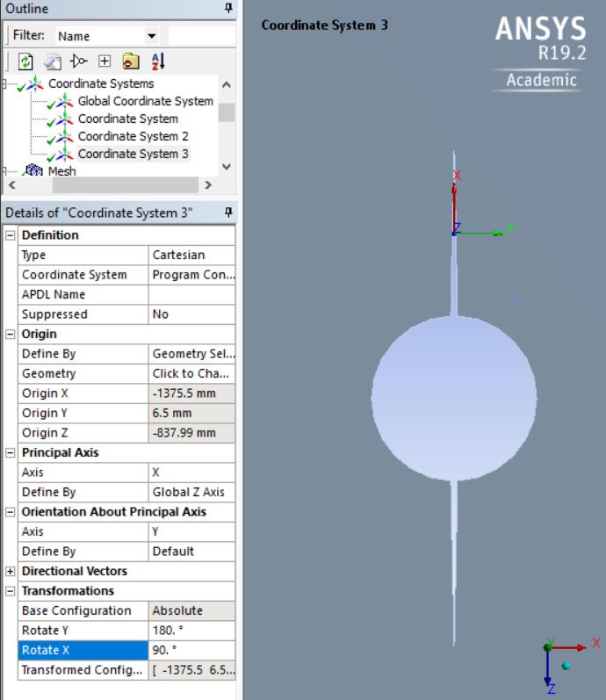Click the Geometry Click to Change cell
This screenshot has height=700, width=606.
coord(191,373)
